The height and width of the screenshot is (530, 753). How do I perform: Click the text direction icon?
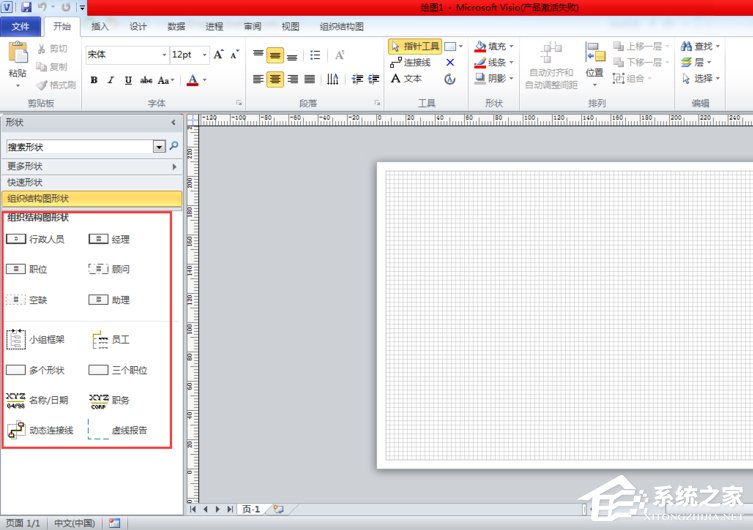(x=332, y=79)
